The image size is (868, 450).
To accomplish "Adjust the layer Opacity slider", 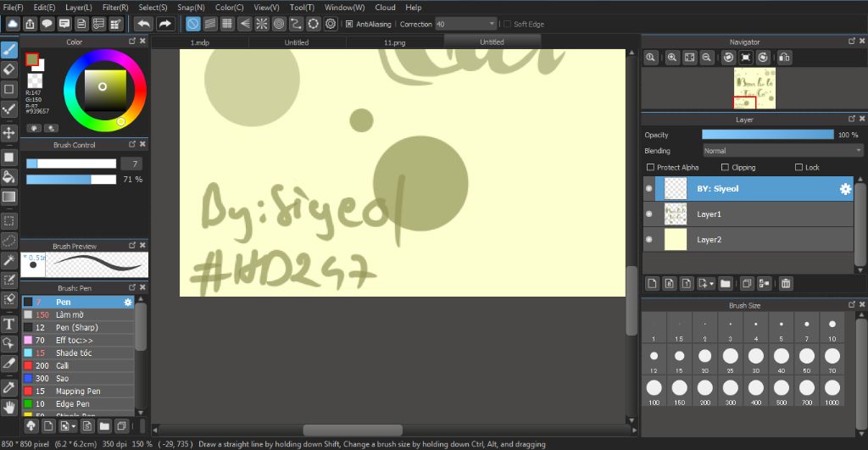I will click(x=768, y=135).
